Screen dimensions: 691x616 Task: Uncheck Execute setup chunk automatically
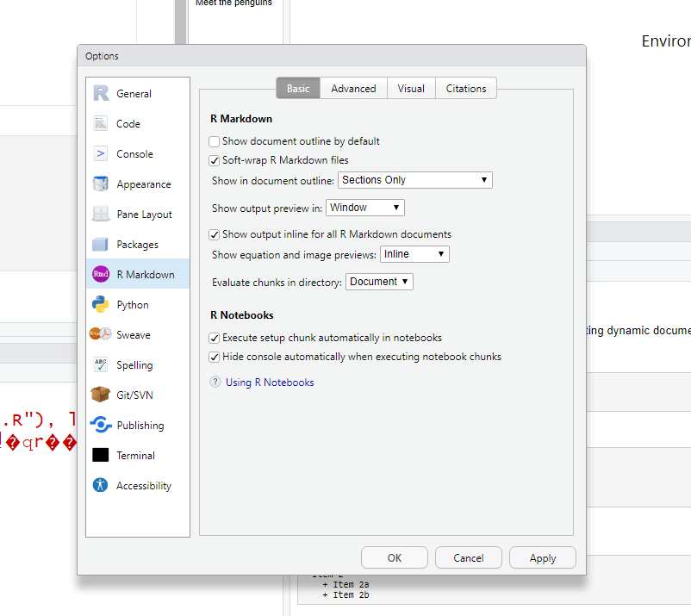[x=215, y=338]
